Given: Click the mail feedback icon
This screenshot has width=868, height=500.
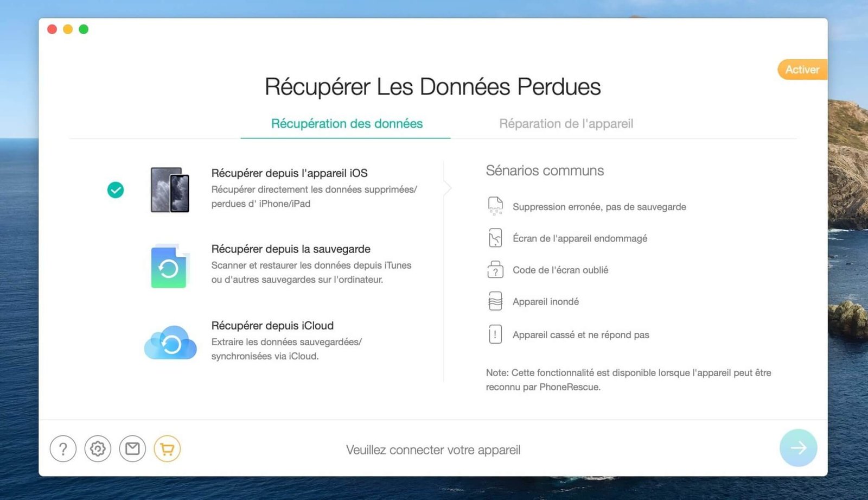Looking at the screenshot, I should [x=132, y=449].
